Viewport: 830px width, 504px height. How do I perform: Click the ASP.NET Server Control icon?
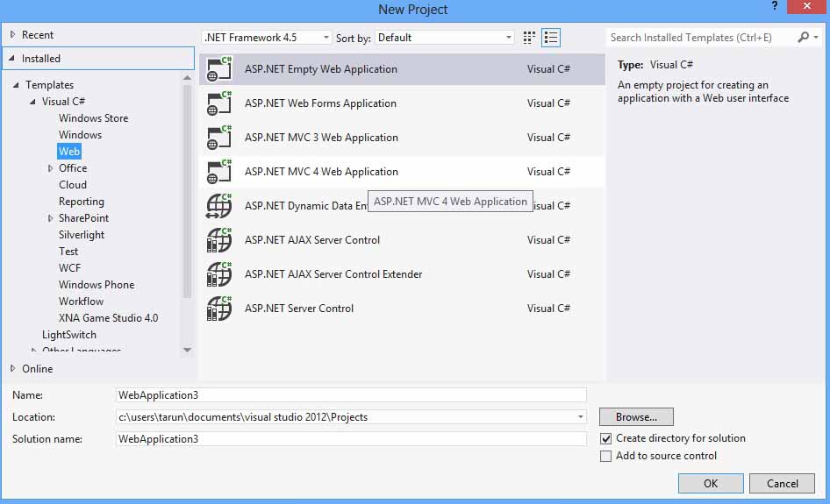coord(219,309)
